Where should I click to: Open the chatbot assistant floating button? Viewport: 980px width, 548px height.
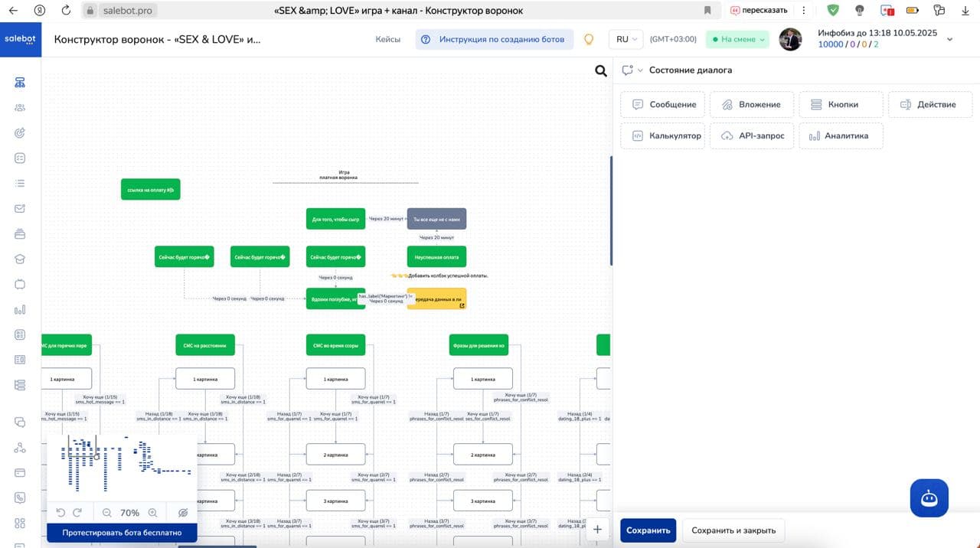tap(929, 498)
